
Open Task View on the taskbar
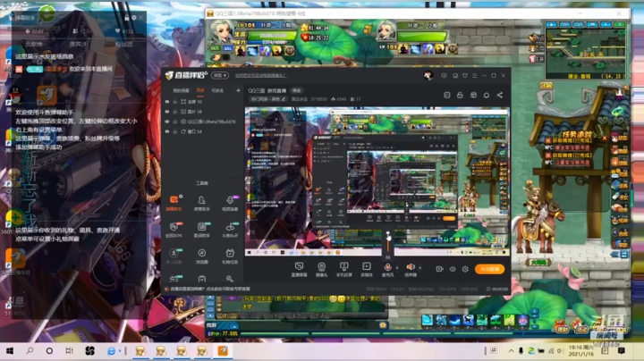69,351
